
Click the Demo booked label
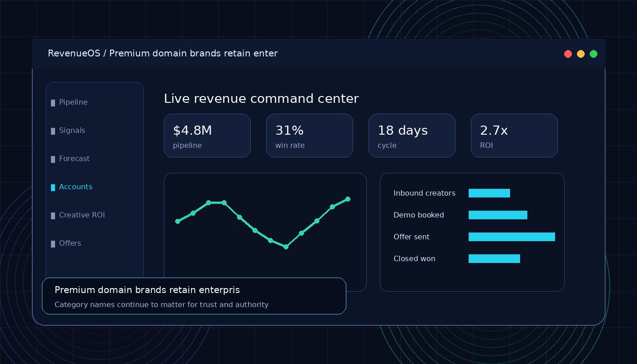click(419, 215)
